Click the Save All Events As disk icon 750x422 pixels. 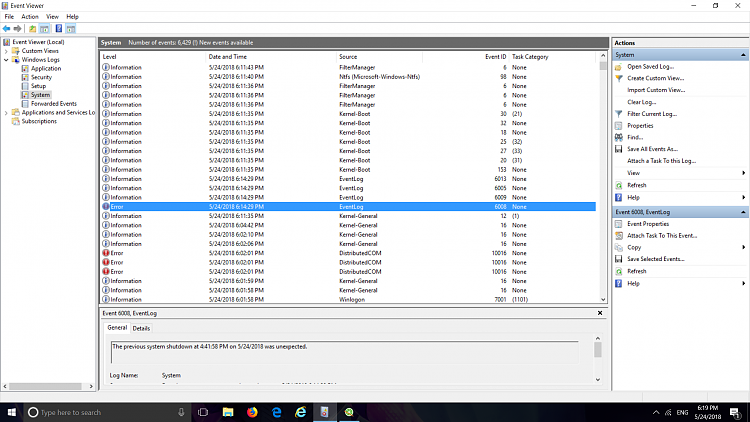tap(618, 149)
